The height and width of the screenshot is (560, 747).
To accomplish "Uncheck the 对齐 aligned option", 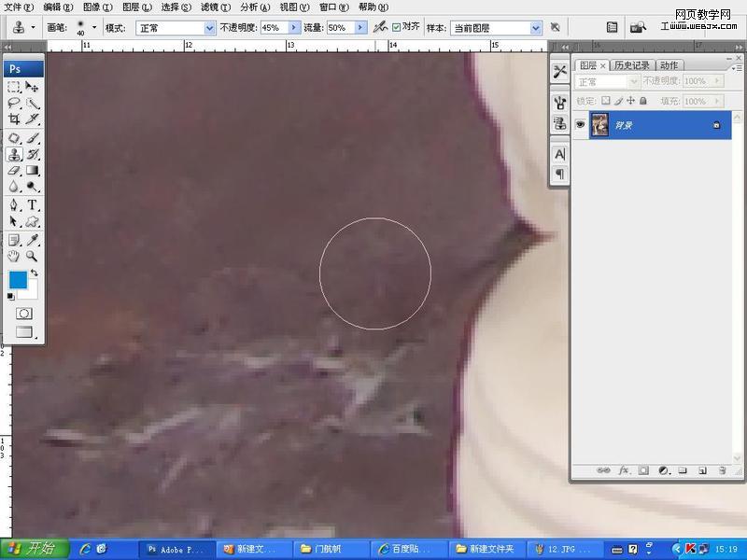I will click(396, 27).
